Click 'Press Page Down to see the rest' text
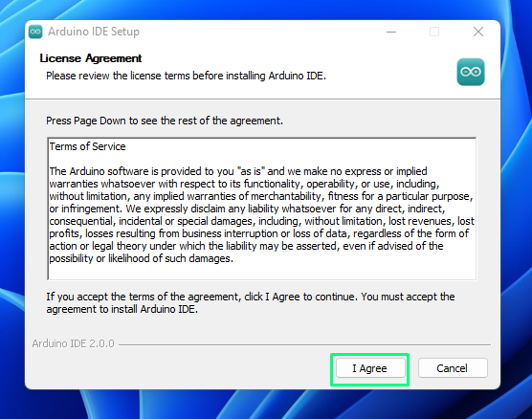Viewport: 532px width, 419px height. point(165,121)
